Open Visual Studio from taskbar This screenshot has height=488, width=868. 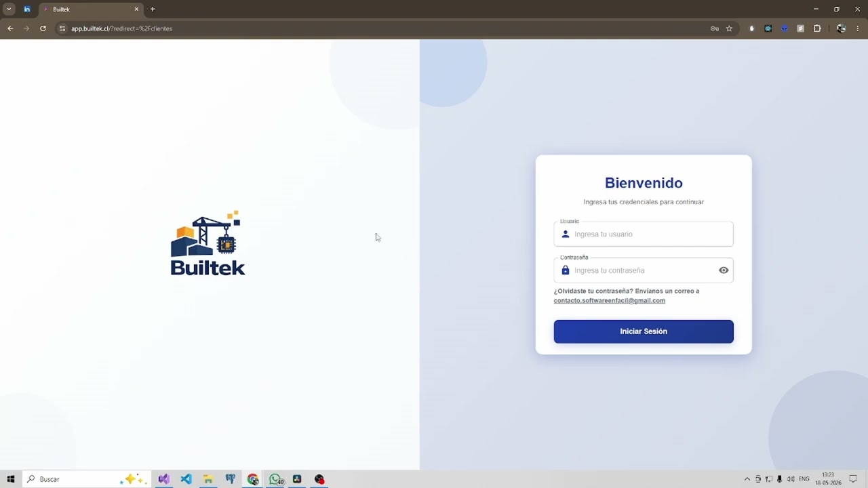[x=164, y=479]
